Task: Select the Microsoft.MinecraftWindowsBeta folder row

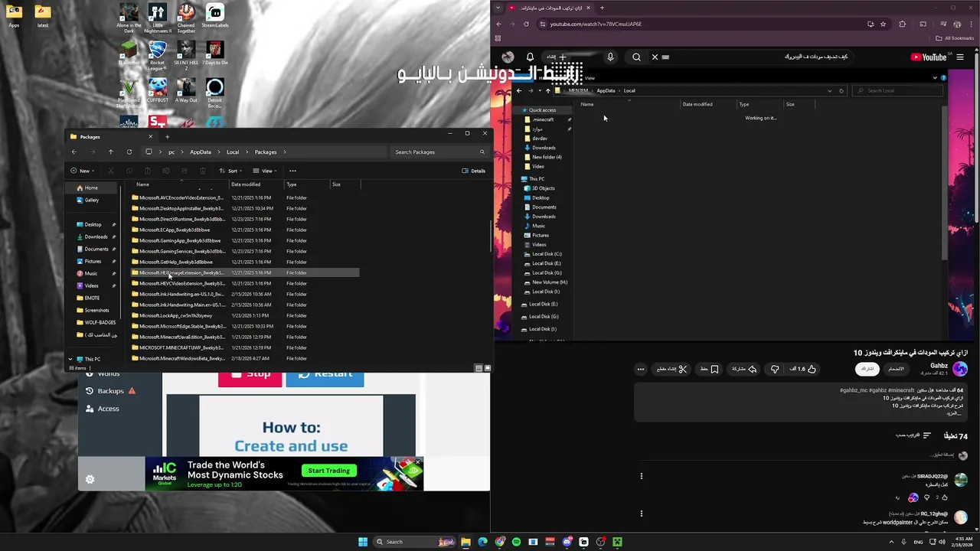Action: 245,358
